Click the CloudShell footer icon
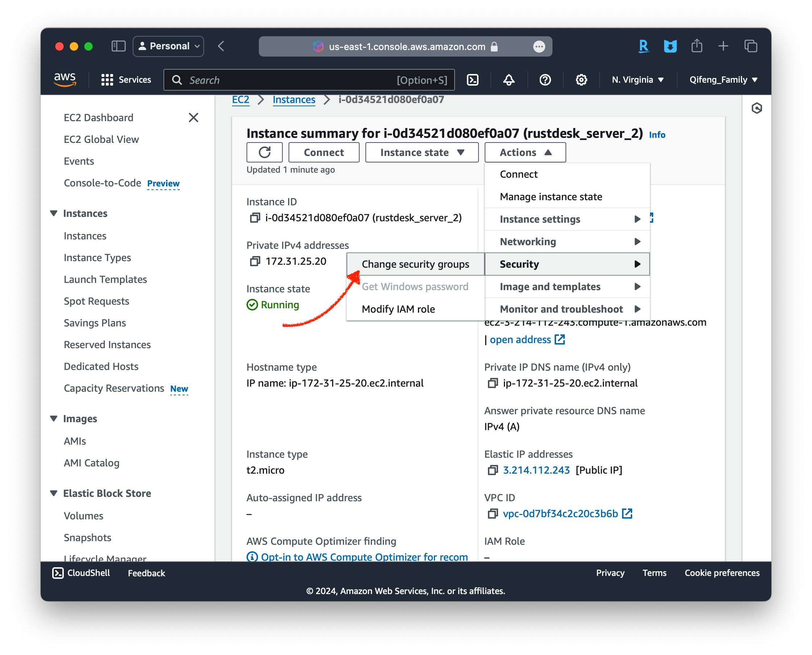 coord(58,573)
